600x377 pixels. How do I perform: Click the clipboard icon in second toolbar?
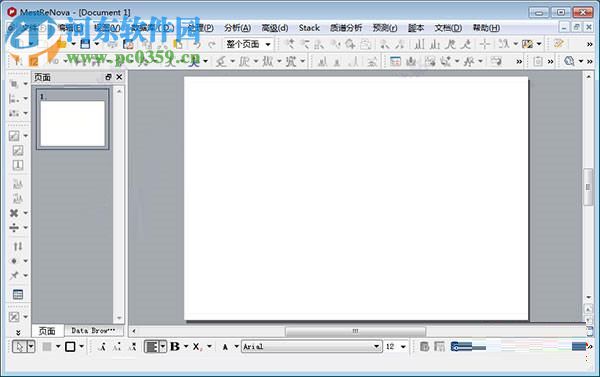click(538, 61)
